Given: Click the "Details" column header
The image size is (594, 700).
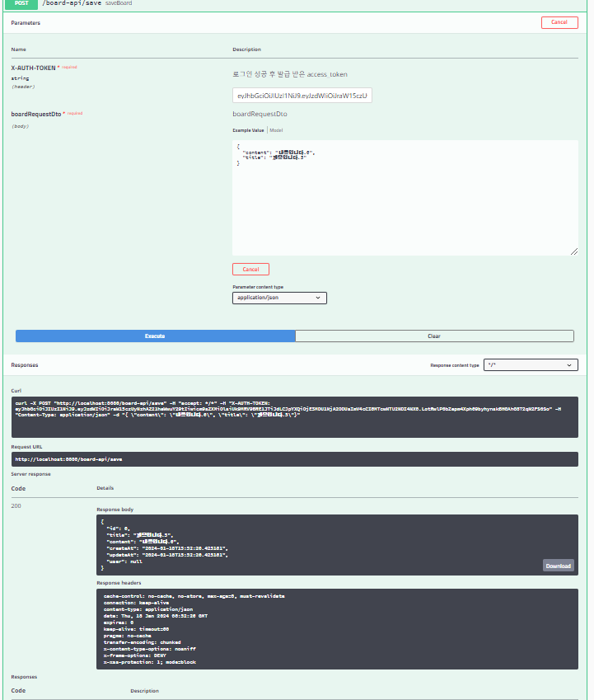Looking at the screenshot, I should point(105,488).
